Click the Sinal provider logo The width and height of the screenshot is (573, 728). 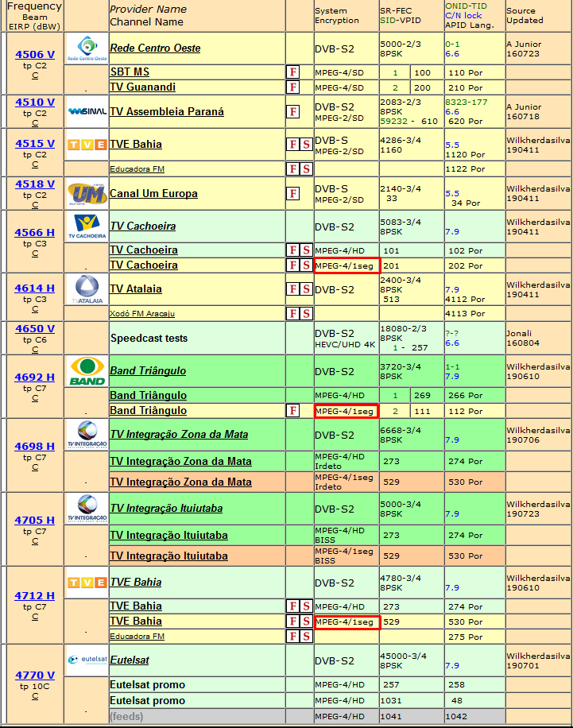coord(87,111)
